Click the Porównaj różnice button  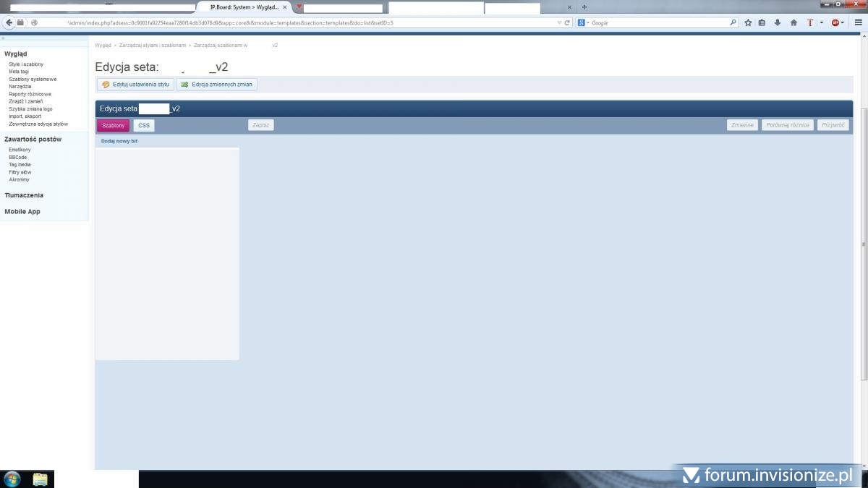[788, 125]
